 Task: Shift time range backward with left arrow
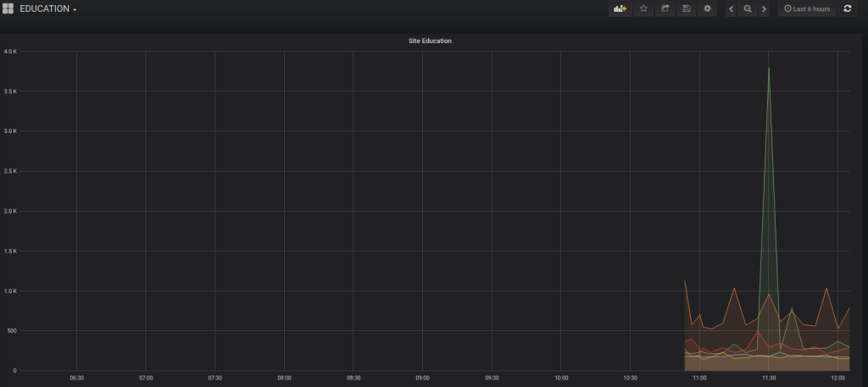pyautogui.click(x=732, y=8)
